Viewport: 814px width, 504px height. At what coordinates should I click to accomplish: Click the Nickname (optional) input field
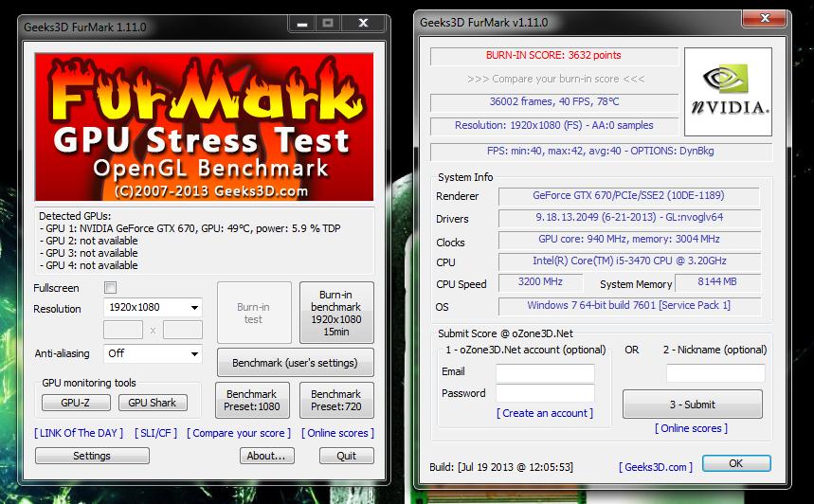tap(715, 372)
